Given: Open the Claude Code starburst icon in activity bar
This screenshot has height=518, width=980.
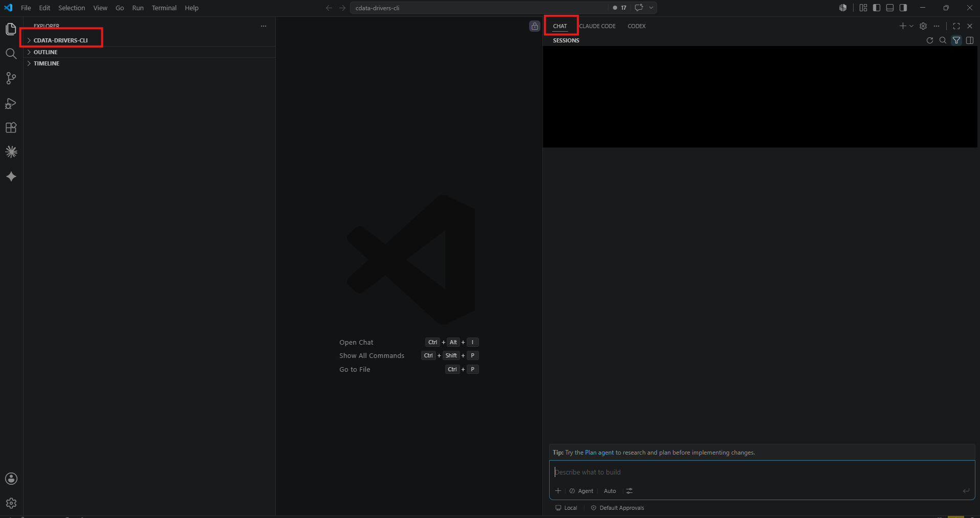Looking at the screenshot, I should tap(11, 152).
